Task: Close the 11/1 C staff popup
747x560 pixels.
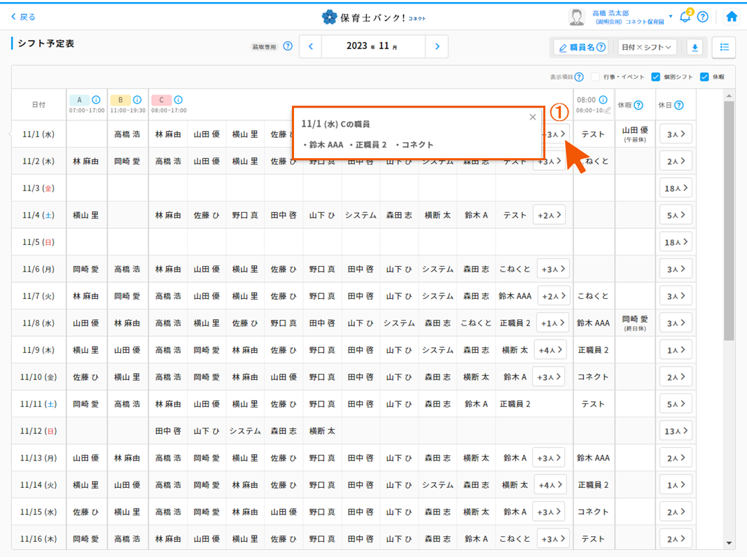Action: pos(533,118)
